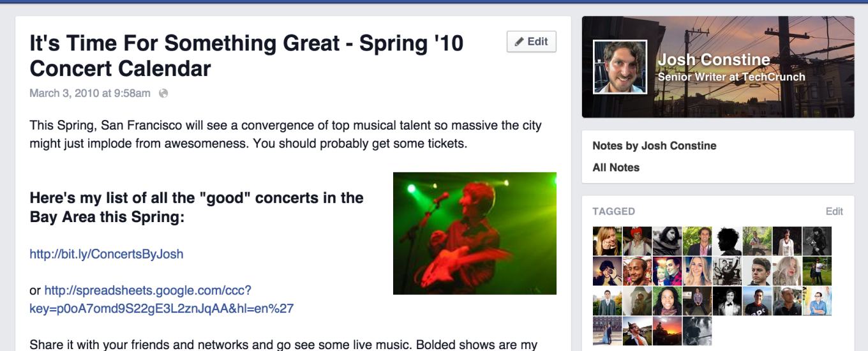Open the red hat tagged thumbnail
The width and height of the screenshot is (868, 351).
coord(637,241)
